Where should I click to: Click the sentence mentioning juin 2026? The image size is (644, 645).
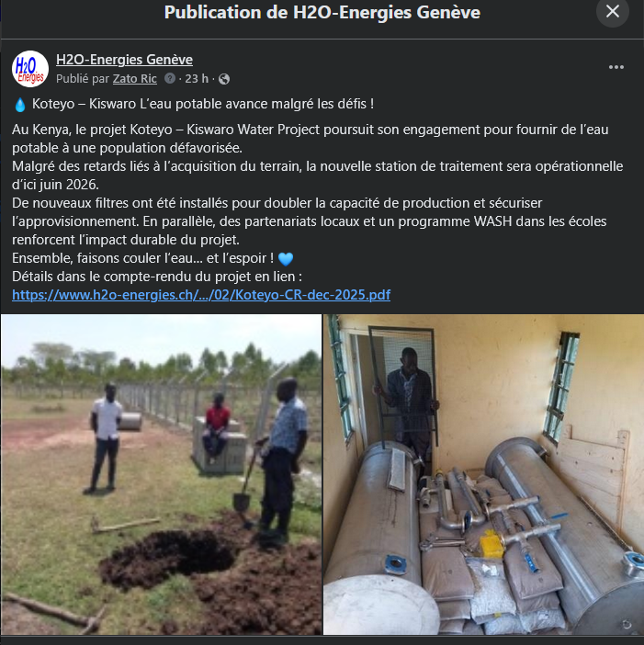point(318,175)
